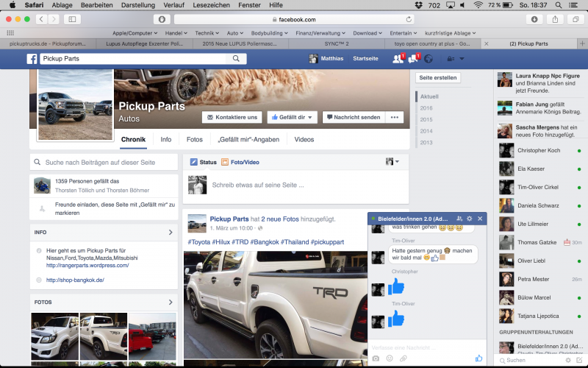Reload the page with the refresh icon
588x368 pixels.
point(409,19)
